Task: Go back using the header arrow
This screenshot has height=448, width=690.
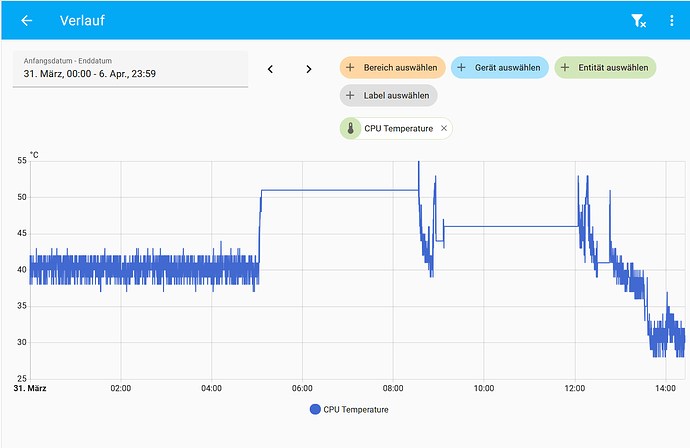Action: tap(27, 20)
